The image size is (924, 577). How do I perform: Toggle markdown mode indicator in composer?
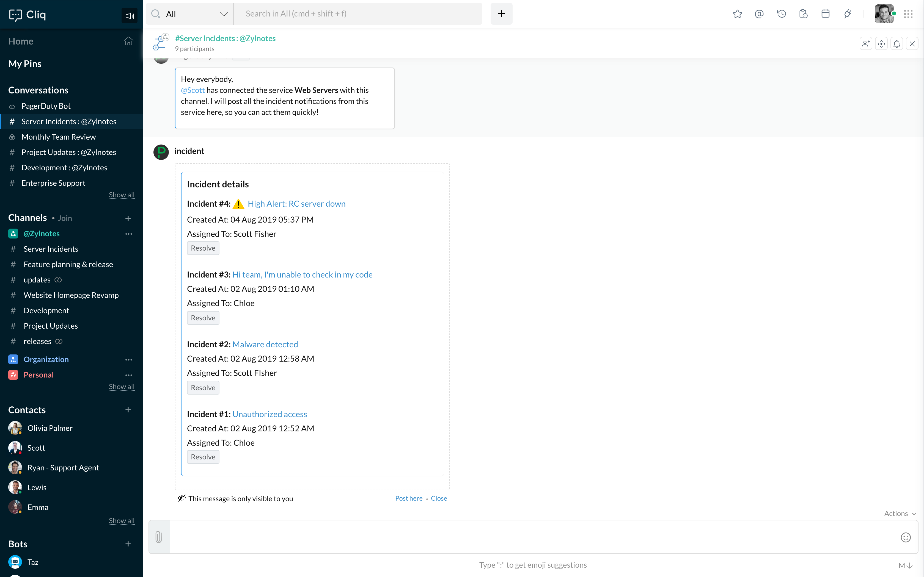(905, 565)
